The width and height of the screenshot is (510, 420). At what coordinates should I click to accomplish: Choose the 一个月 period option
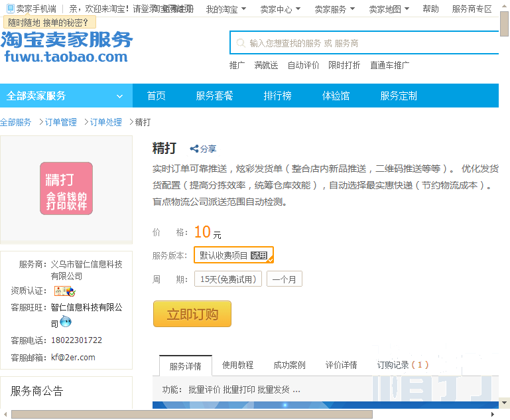click(284, 279)
